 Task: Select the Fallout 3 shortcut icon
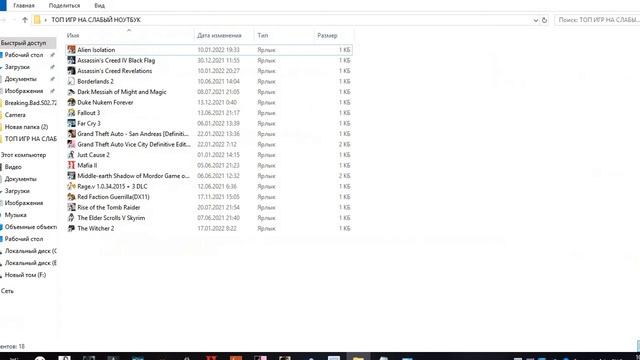(x=71, y=113)
